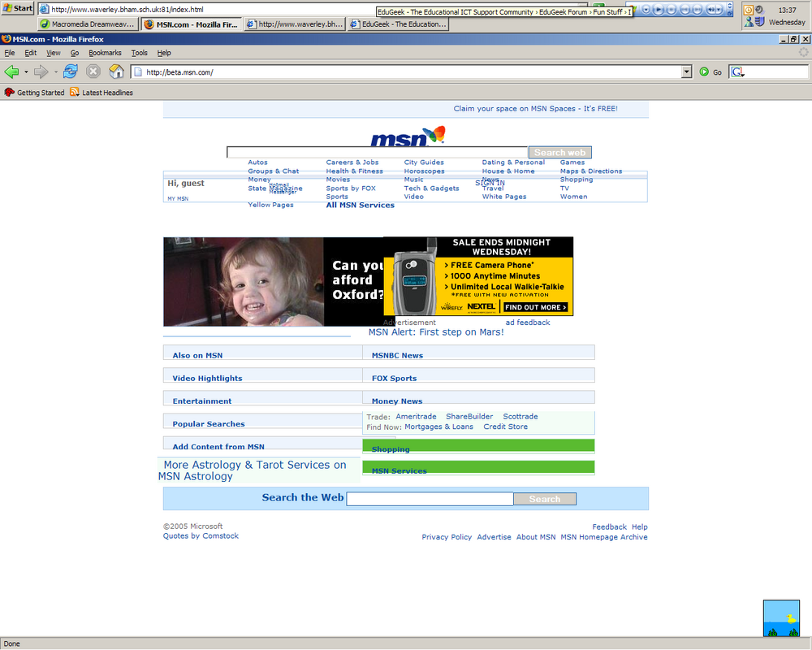Open the View menu
This screenshot has width=812, height=650.
(54, 53)
